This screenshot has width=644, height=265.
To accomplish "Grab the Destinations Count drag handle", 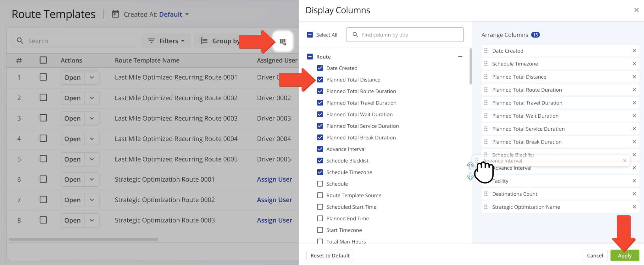I will click(x=486, y=194).
